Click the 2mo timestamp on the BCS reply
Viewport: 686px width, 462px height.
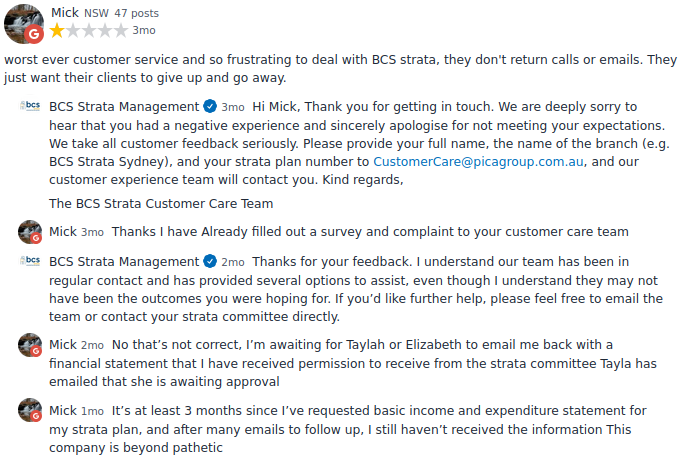(233, 262)
